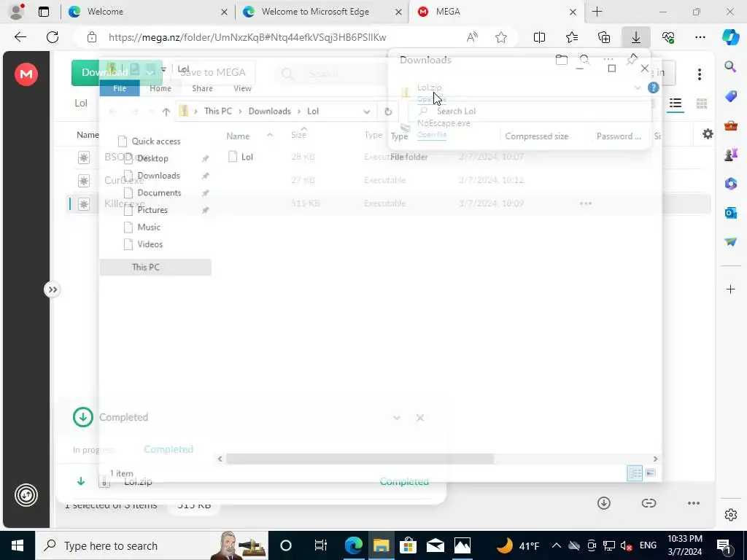
Task: Switch to Welcome to Microsoft Edge tab
Action: point(322,12)
